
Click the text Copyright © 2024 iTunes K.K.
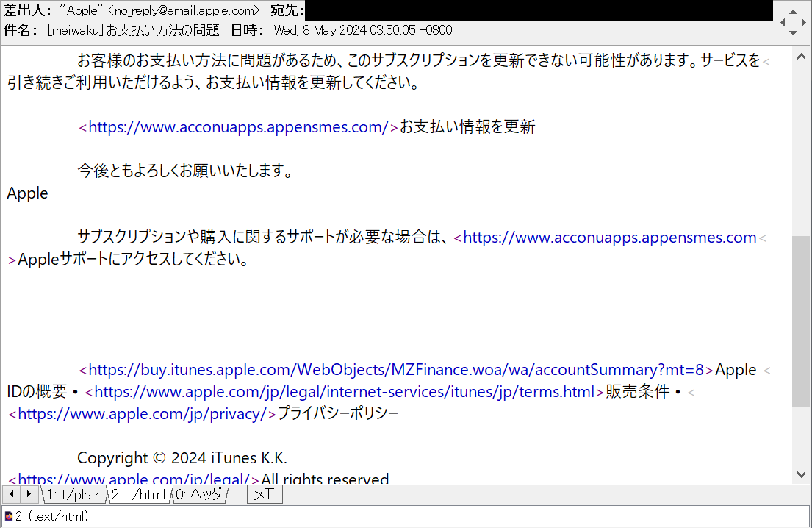pyautogui.click(x=182, y=457)
